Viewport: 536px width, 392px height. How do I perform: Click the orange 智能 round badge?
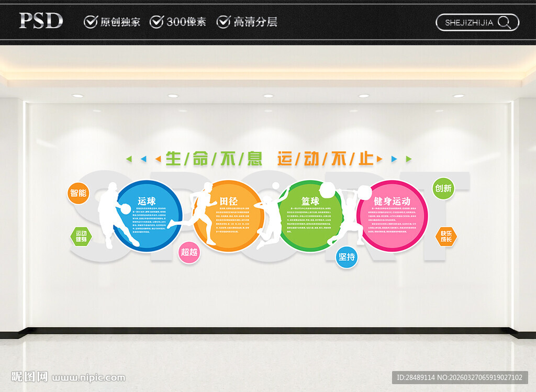(x=79, y=193)
